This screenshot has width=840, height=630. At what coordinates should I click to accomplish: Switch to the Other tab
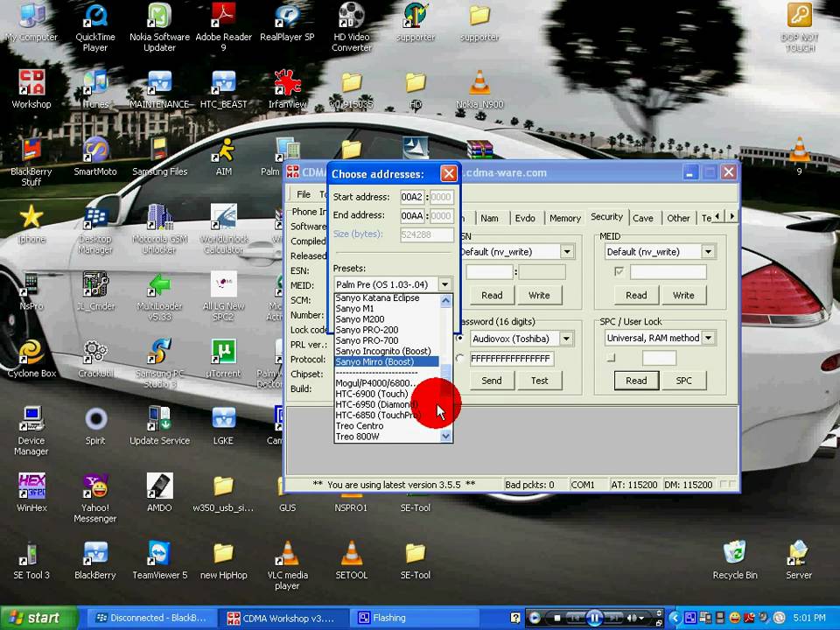click(678, 218)
